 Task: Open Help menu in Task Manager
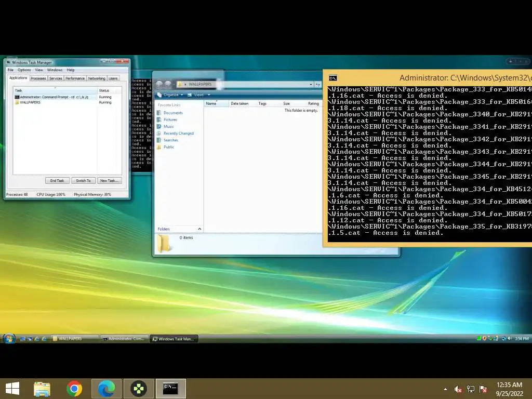click(x=71, y=70)
